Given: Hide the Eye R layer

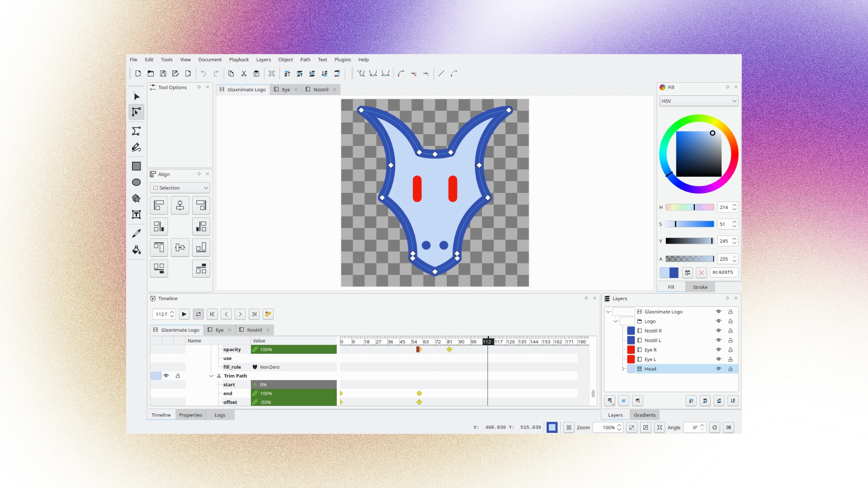Looking at the screenshot, I should point(718,350).
